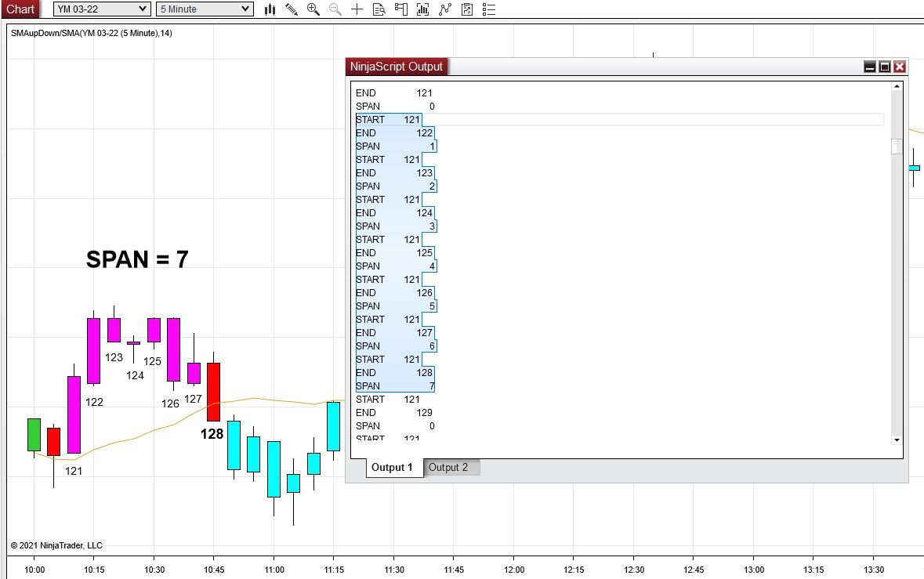Open the list-style toolbar icon
Screen dimensions: 924x579
[x=488, y=9]
